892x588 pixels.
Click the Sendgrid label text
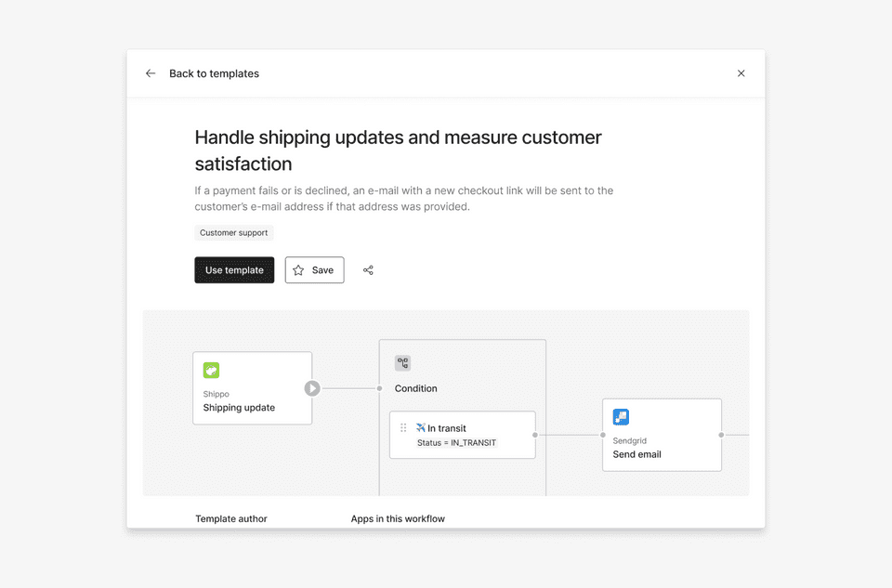[x=630, y=440]
